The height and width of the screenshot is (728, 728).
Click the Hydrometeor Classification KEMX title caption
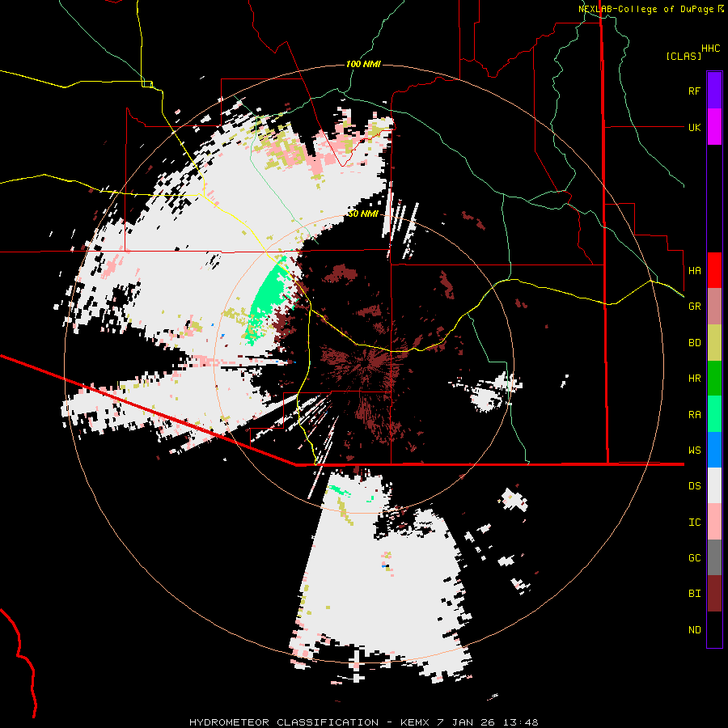363,722
